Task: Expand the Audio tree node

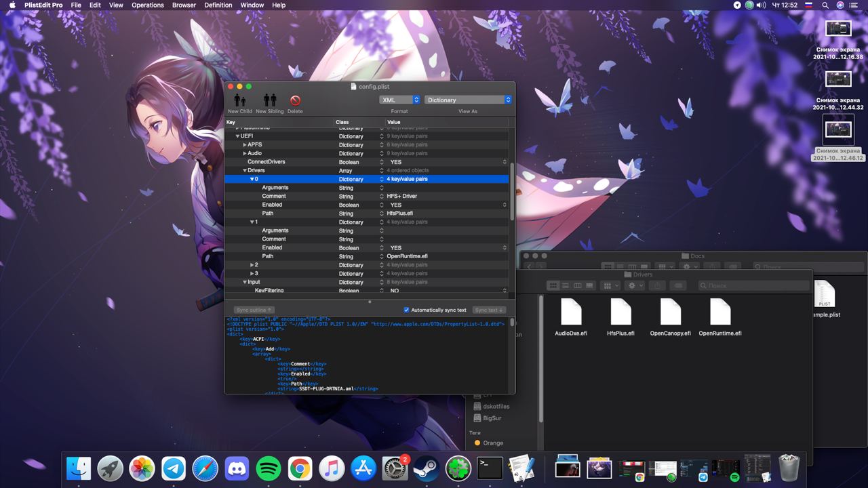Action: click(x=245, y=153)
